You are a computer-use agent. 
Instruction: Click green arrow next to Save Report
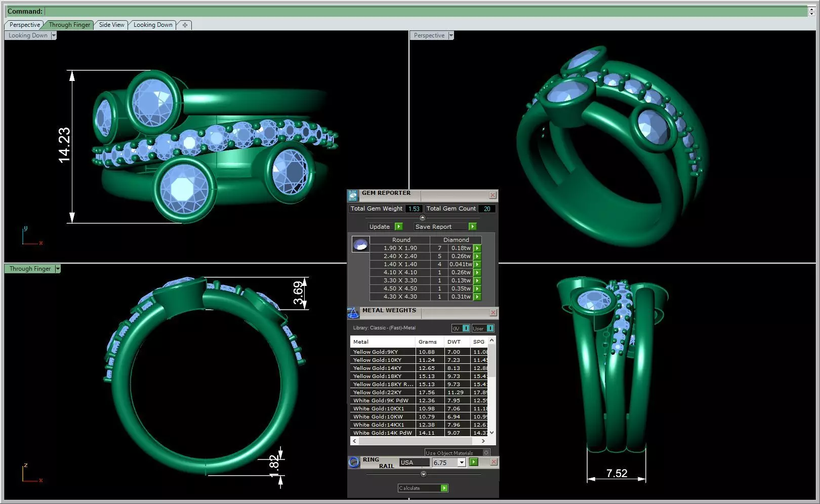tap(472, 227)
